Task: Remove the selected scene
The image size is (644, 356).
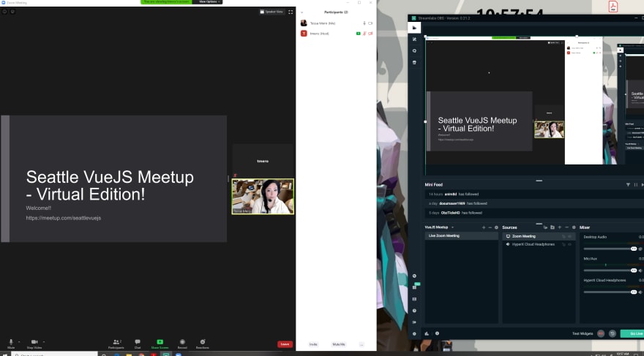Action: 490,227
